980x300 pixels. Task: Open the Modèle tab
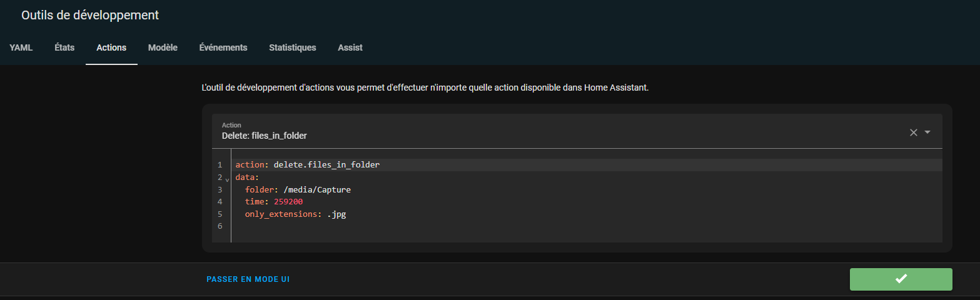tap(163, 47)
